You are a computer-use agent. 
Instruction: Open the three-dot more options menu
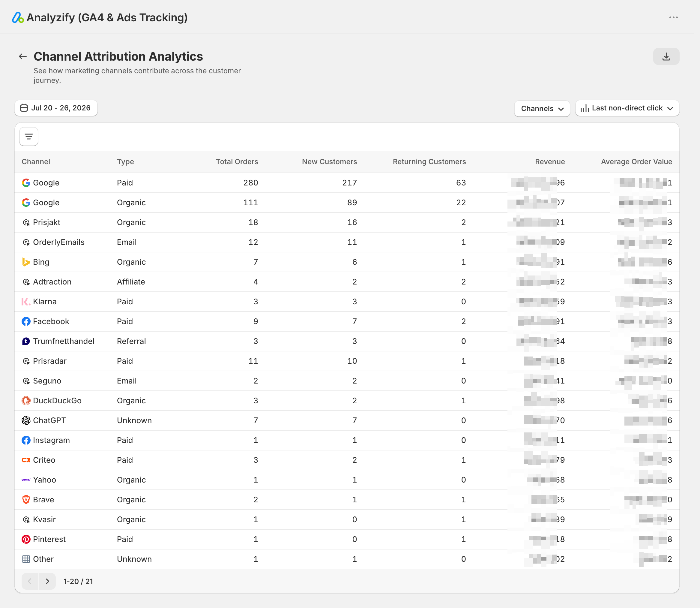coord(673,17)
